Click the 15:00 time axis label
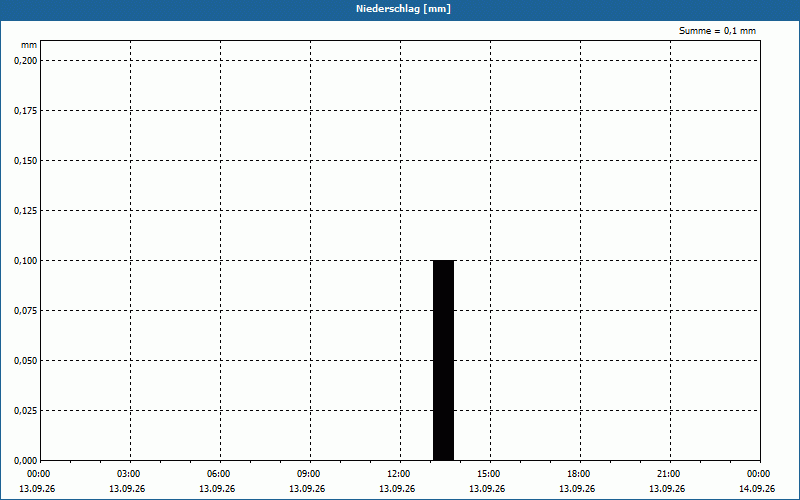The height and width of the screenshot is (500, 800). [x=488, y=474]
